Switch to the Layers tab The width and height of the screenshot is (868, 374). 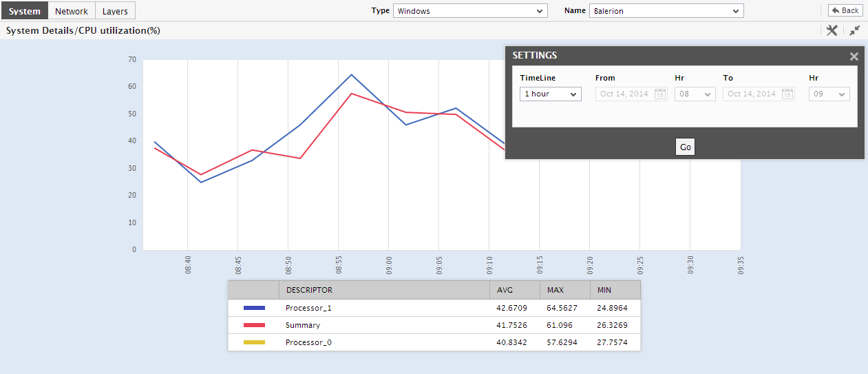[x=115, y=10]
